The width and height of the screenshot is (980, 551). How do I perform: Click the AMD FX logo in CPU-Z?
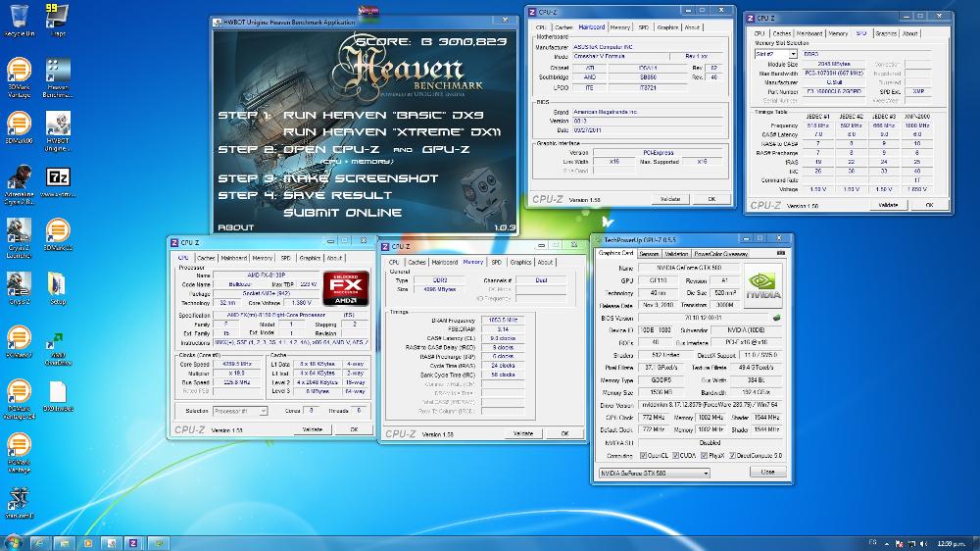click(x=346, y=288)
